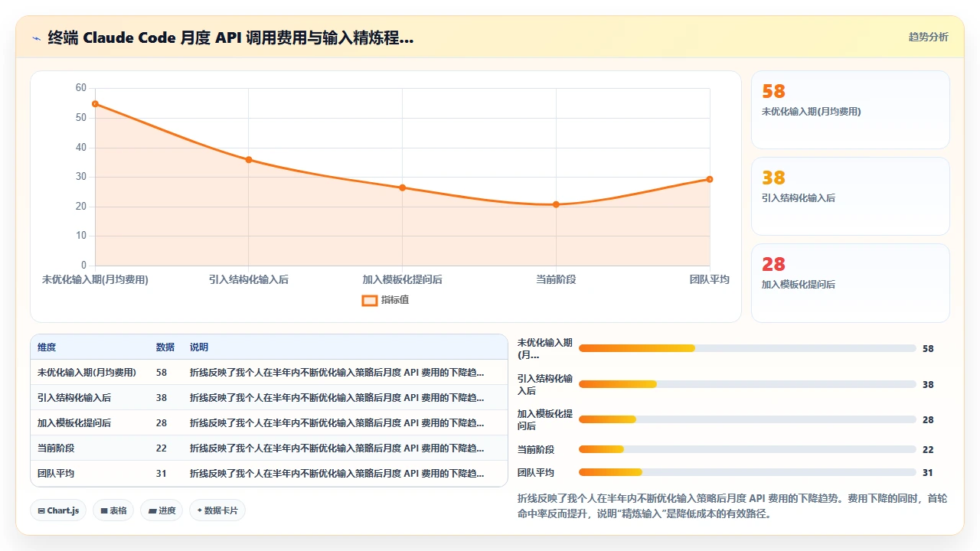Click the chart data point above 未优化输入期
This screenshot has height=551, width=980.
95,104
